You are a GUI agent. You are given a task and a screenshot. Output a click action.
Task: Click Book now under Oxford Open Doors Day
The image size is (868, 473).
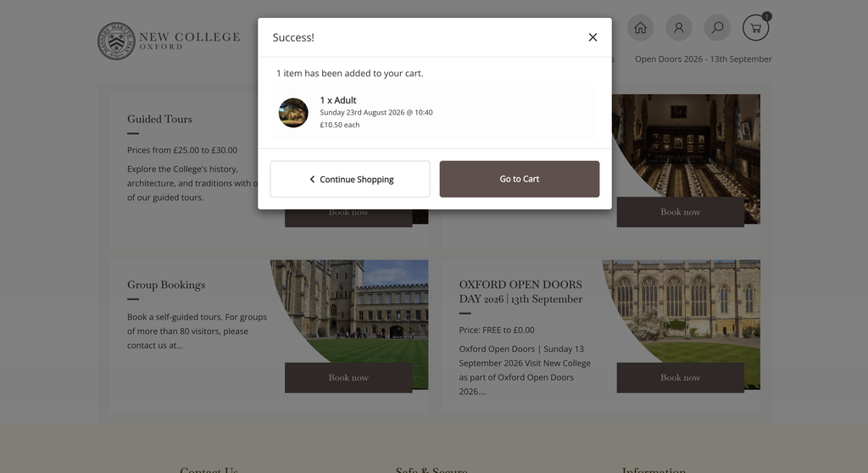click(681, 378)
